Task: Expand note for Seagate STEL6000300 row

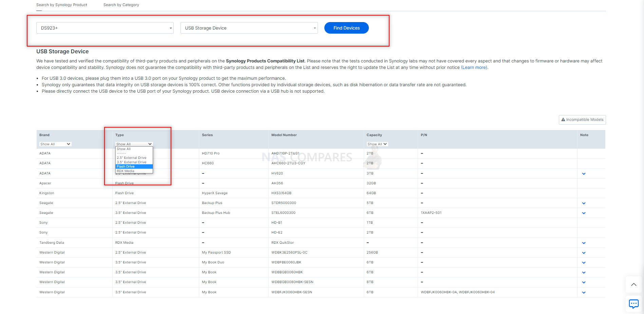Action: [584, 213]
